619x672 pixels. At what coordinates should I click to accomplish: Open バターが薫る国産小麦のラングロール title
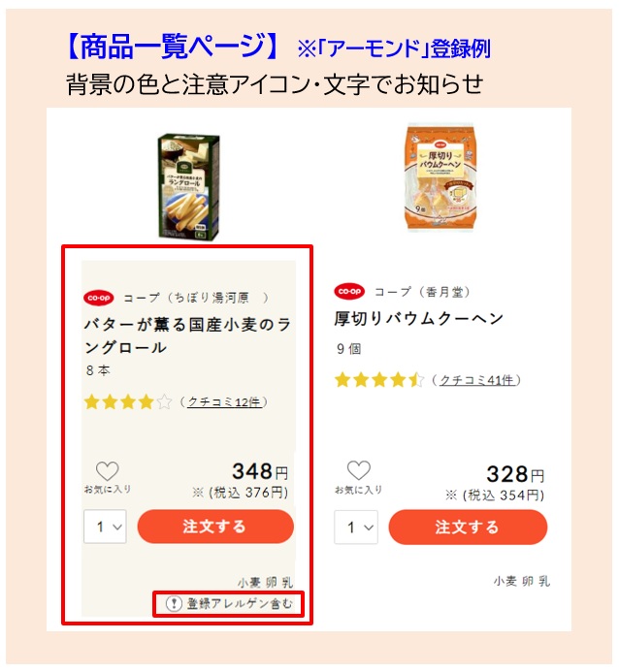click(x=188, y=336)
